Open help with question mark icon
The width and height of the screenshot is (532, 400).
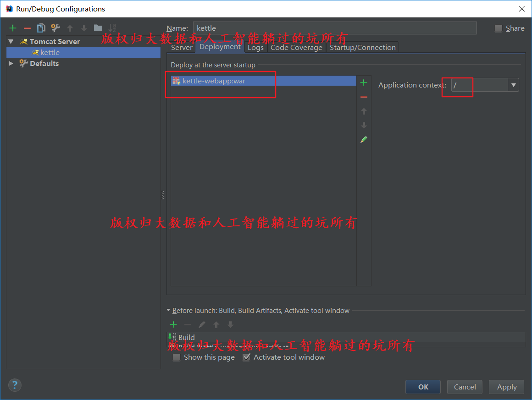pyautogui.click(x=15, y=385)
